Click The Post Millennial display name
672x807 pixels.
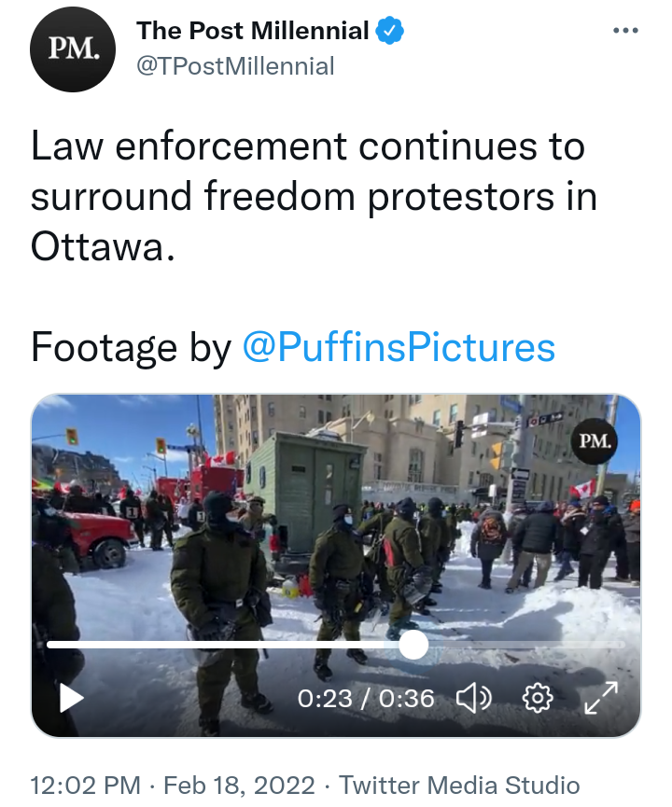(252, 31)
